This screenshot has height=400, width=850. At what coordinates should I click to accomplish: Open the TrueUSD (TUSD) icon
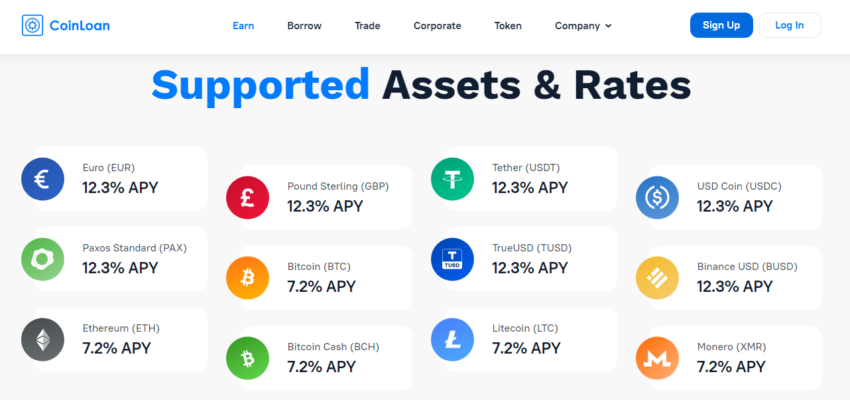point(453,259)
